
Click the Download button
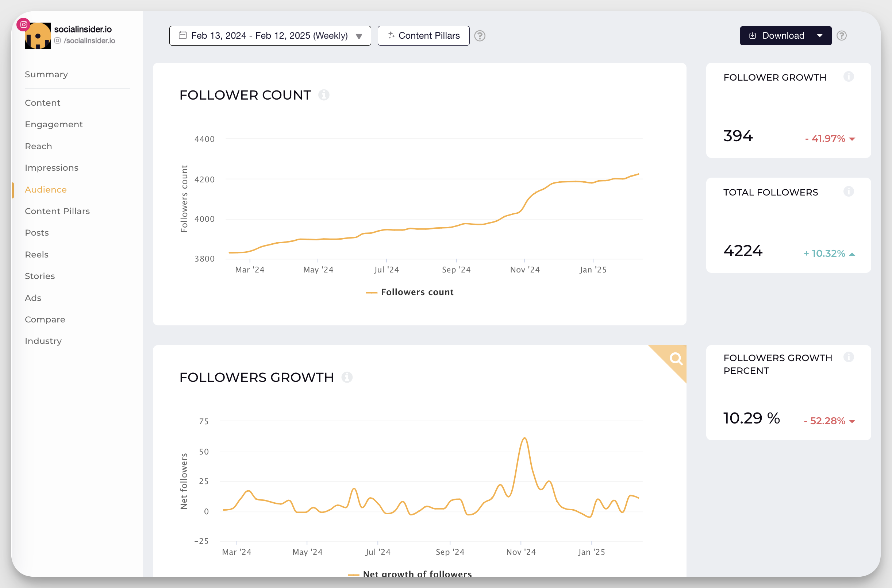point(783,35)
